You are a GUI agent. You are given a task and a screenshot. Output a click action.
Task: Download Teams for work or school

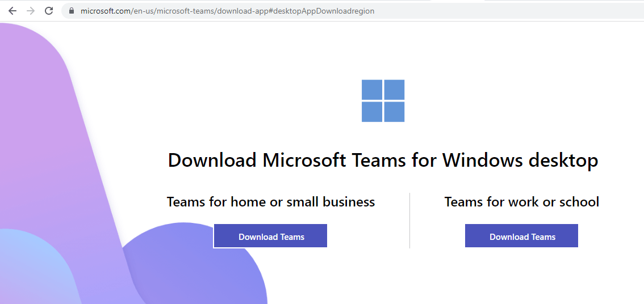tap(521, 236)
